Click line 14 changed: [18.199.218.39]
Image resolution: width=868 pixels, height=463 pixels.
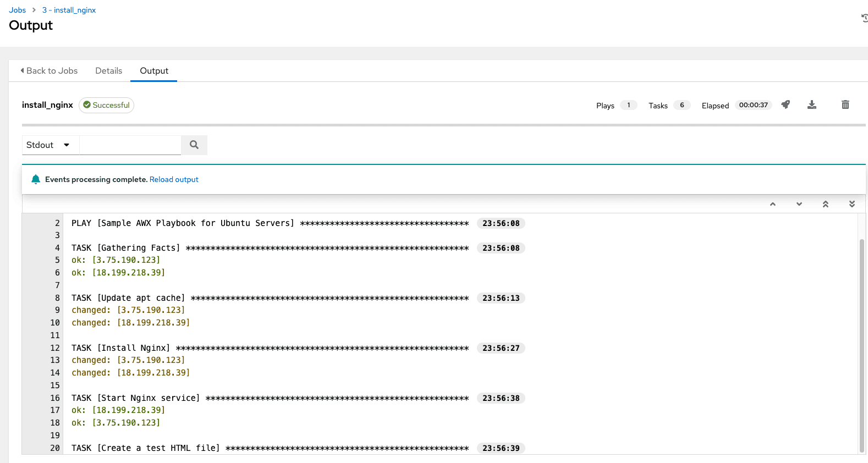(x=131, y=373)
